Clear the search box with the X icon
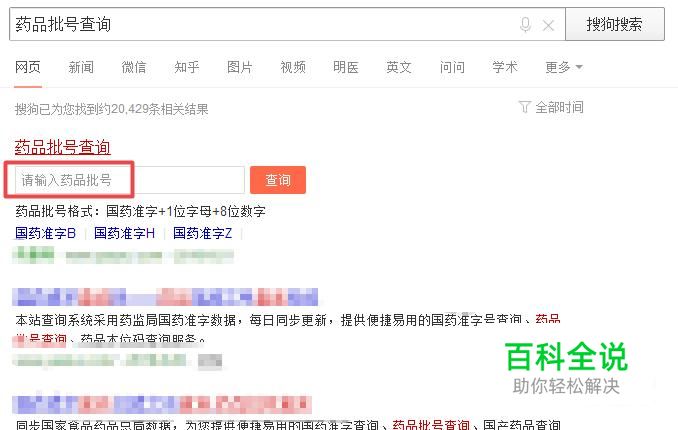Screen dimensions: 678x430 click(548, 26)
